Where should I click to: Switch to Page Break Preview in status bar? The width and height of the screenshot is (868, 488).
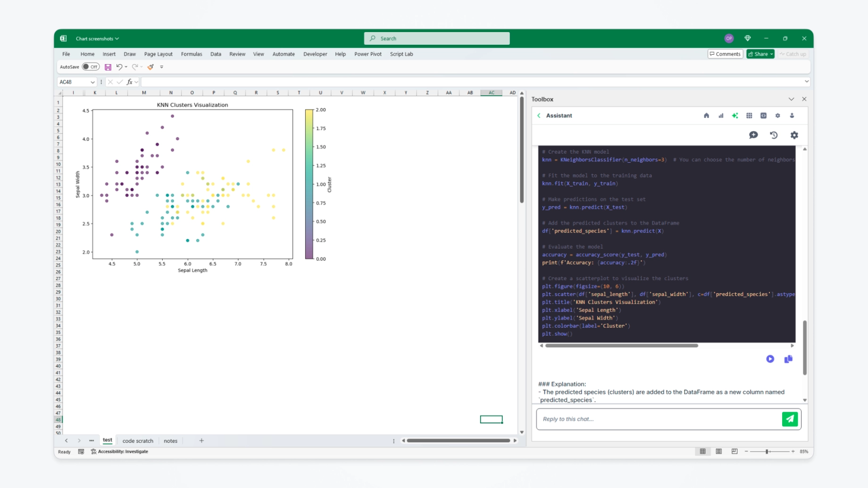click(x=734, y=452)
